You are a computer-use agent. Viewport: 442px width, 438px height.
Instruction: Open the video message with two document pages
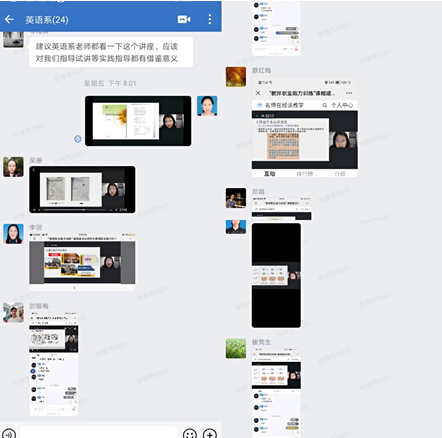pyautogui.click(x=82, y=189)
